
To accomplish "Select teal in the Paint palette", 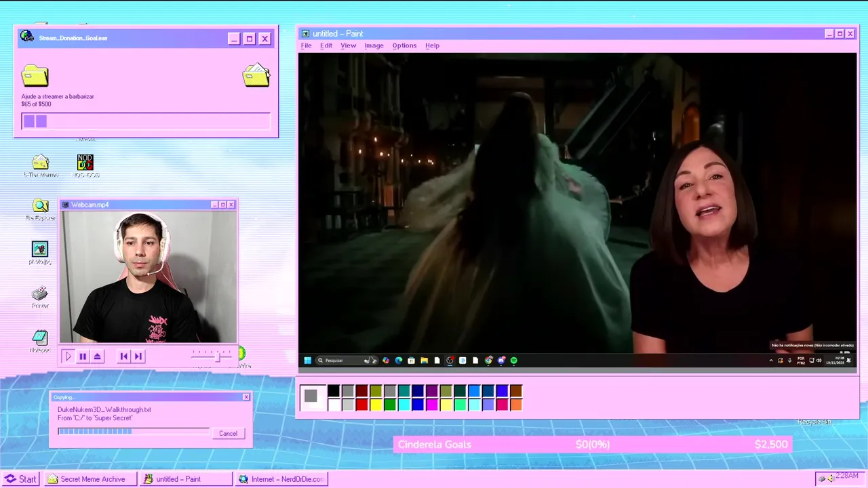I will (404, 390).
